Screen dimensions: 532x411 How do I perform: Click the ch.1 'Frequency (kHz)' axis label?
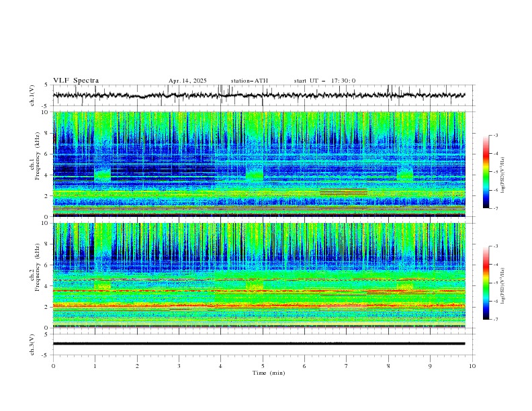[x=38, y=156]
